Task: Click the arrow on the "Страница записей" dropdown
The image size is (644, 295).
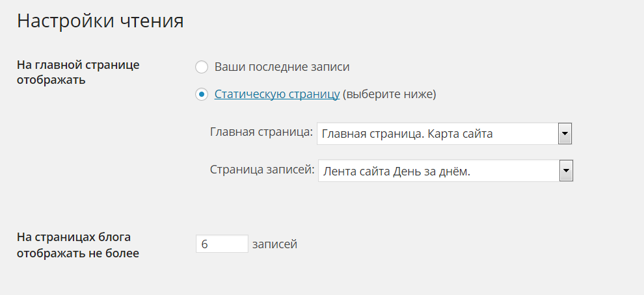Action: click(x=566, y=172)
